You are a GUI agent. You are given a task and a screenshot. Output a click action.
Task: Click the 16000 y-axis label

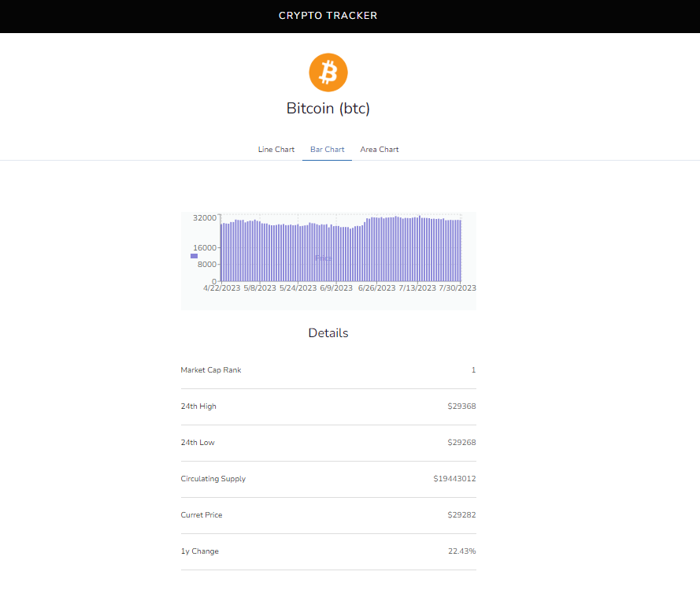205,248
